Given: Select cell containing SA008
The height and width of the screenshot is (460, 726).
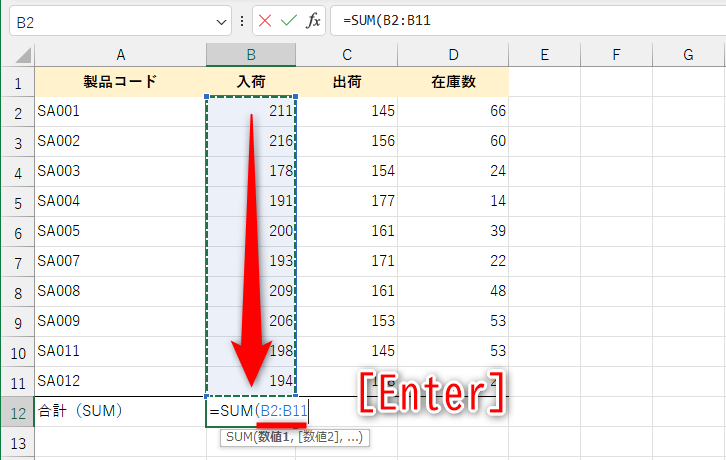Looking at the screenshot, I should 120,291.
